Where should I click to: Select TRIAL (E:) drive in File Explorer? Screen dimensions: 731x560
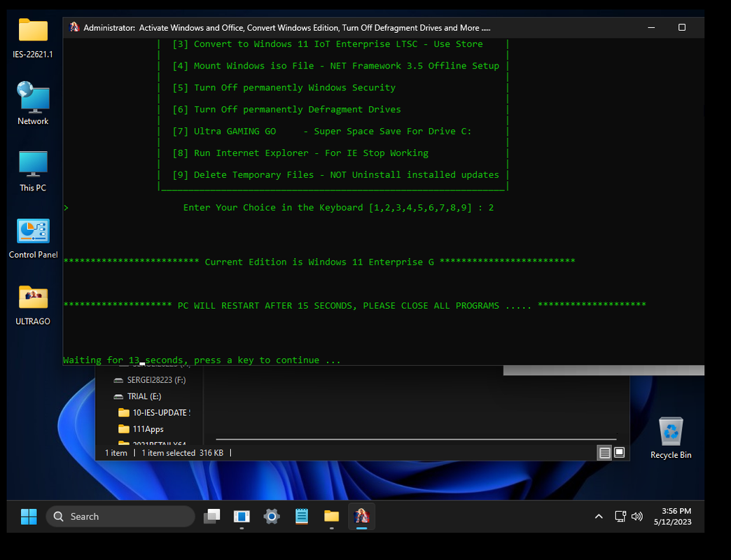click(137, 396)
